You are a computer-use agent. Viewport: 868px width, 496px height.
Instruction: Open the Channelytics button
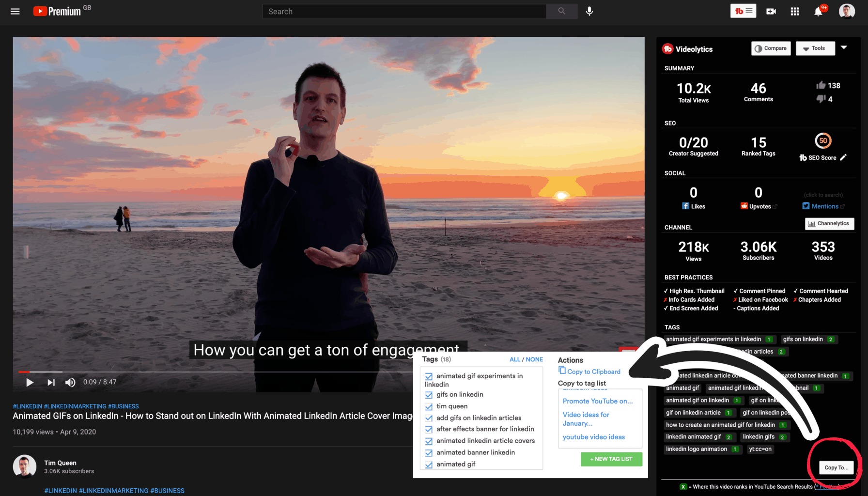(x=829, y=223)
